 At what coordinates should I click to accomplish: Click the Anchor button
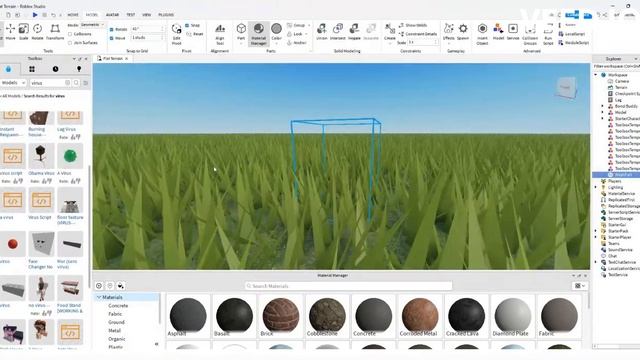pos(297,42)
